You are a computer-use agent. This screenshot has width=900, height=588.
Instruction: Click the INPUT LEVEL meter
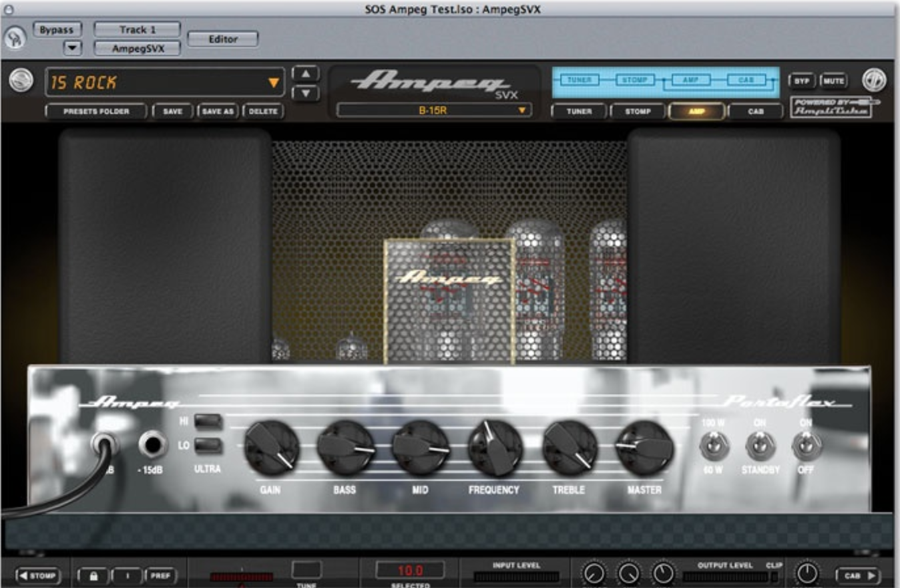coord(517,577)
